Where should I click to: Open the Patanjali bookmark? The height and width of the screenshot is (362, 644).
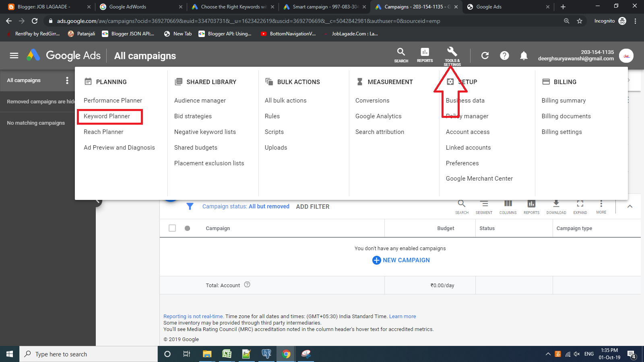[x=82, y=34]
